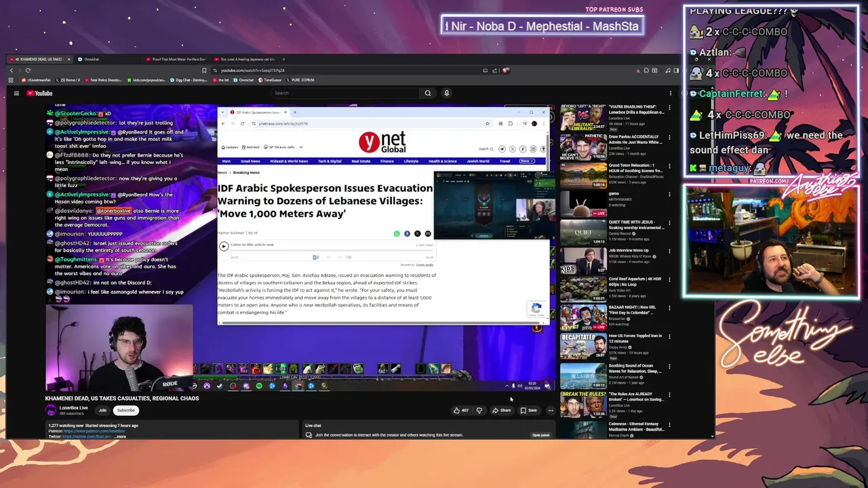Open a new browser tab
This screenshot has width=868, height=488.
284,60
